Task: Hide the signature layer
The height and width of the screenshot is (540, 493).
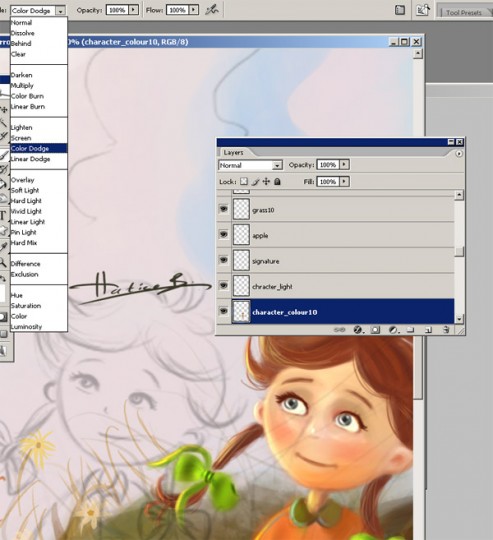Action: 224,260
